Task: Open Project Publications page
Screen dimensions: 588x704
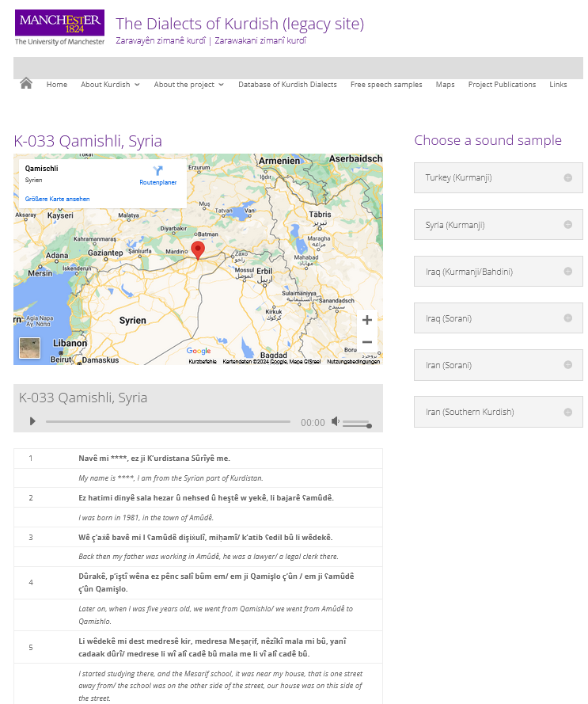Action: coord(502,85)
